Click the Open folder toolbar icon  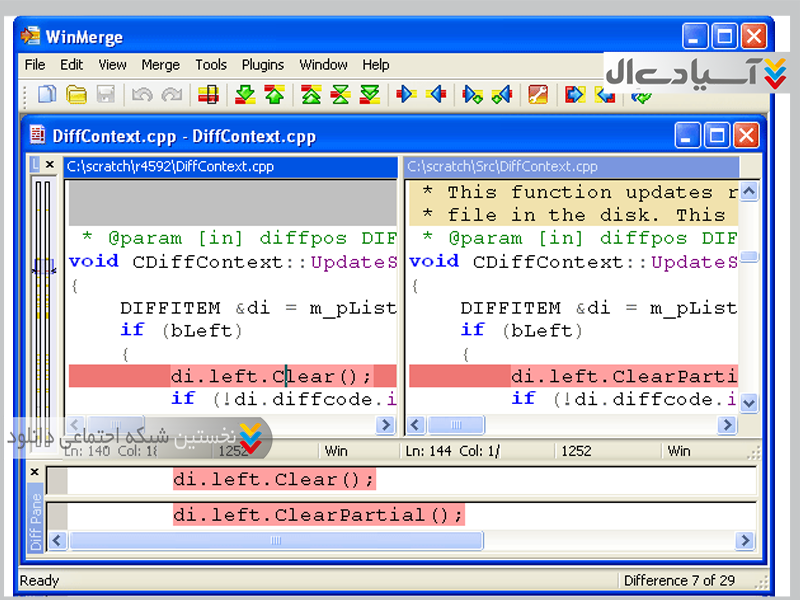point(76,95)
